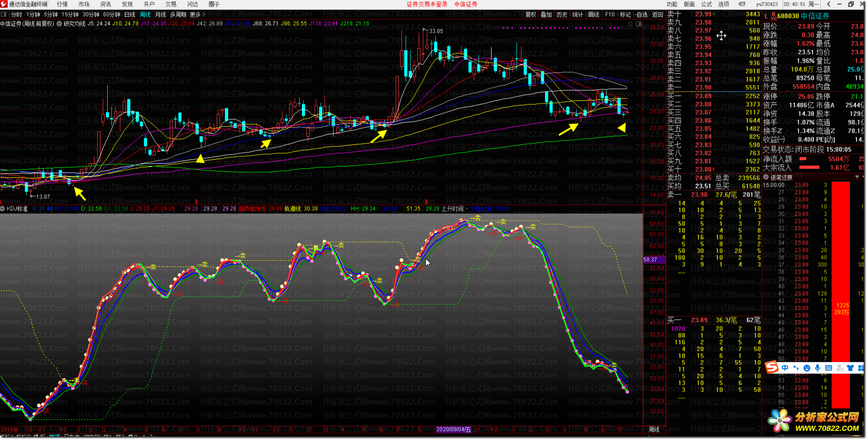Viewport: 868px width, 440px height.
Task: Open the 功能 menu
Action: [x=672, y=4]
